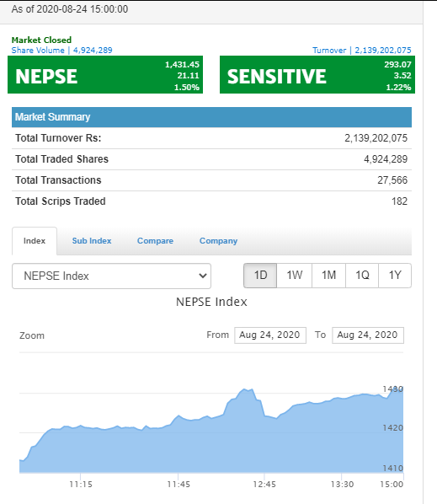Click the From date field
Viewport: 437px width, 504px height.
pyautogui.click(x=270, y=335)
